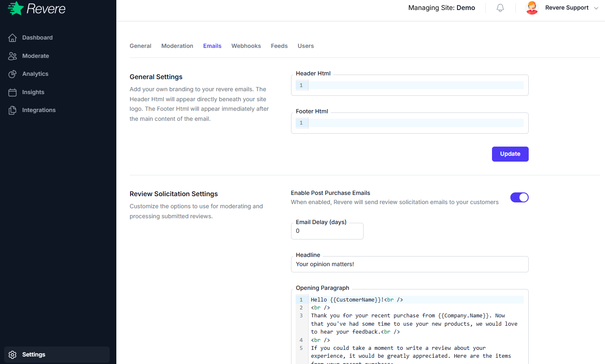Click the Headline text field

[409, 264]
